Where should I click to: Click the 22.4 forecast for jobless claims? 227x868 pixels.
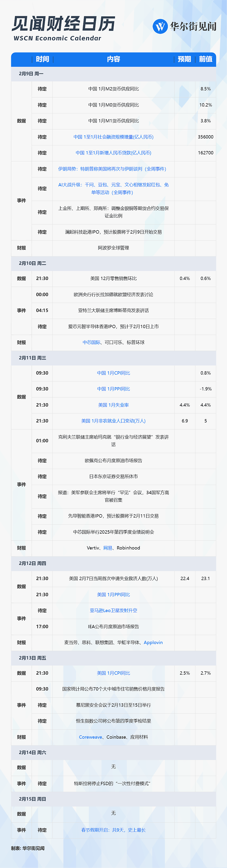pos(184,579)
